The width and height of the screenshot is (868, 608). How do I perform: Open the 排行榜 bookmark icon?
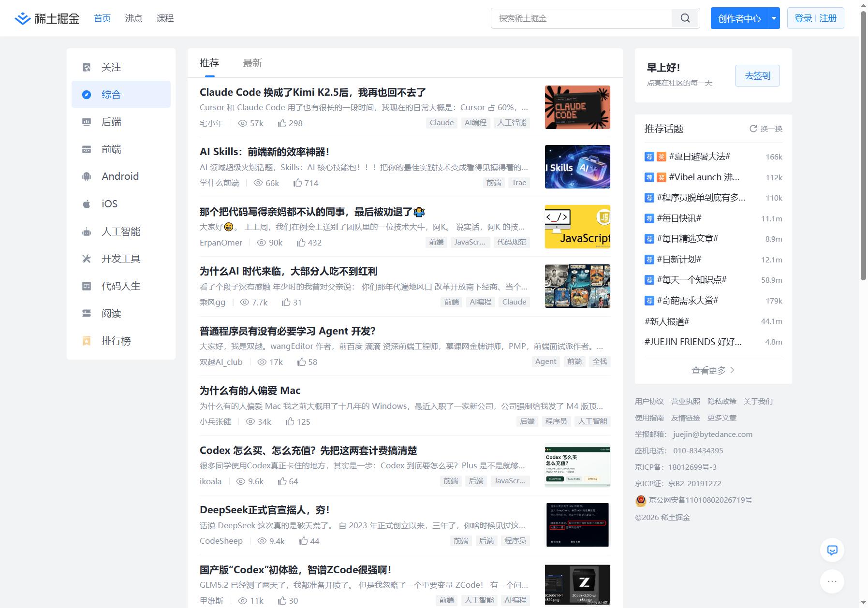pos(87,341)
